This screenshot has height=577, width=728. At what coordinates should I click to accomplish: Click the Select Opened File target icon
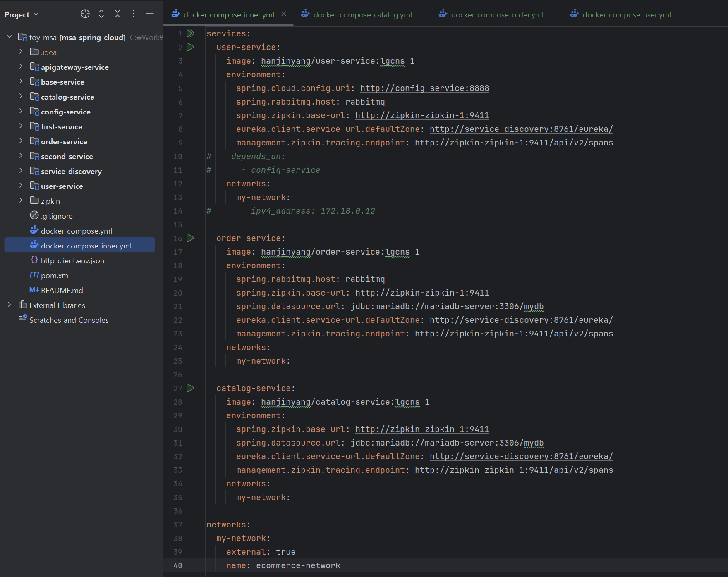coord(85,14)
